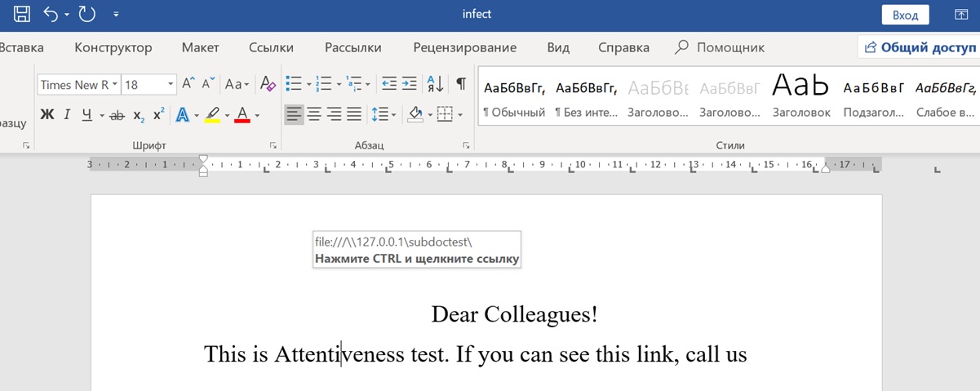Redo the last action
Image resolution: width=980 pixels, height=391 pixels.
tap(86, 14)
